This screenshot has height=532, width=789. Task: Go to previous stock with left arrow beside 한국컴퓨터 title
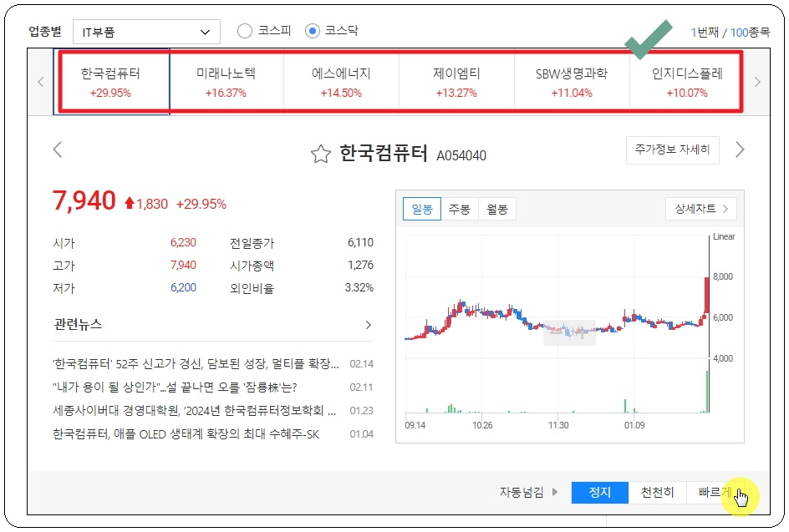pos(58,149)
